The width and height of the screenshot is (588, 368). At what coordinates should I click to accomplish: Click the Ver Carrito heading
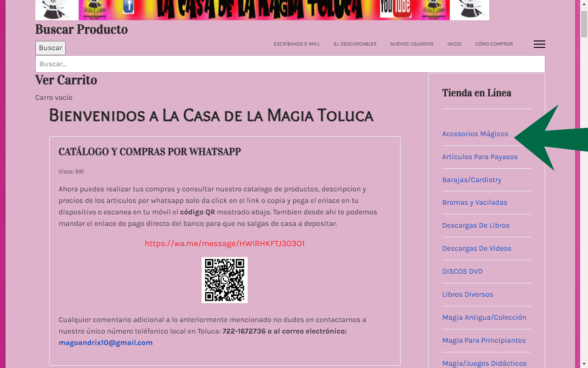pyautogui.click(x=66, y=80)
